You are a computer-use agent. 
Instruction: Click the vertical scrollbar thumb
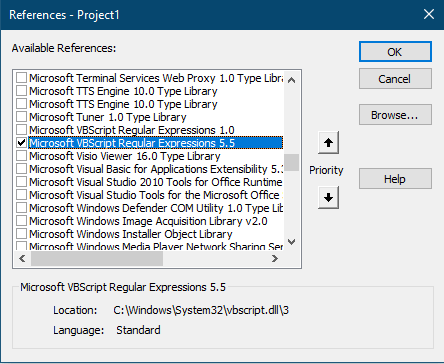291,162
